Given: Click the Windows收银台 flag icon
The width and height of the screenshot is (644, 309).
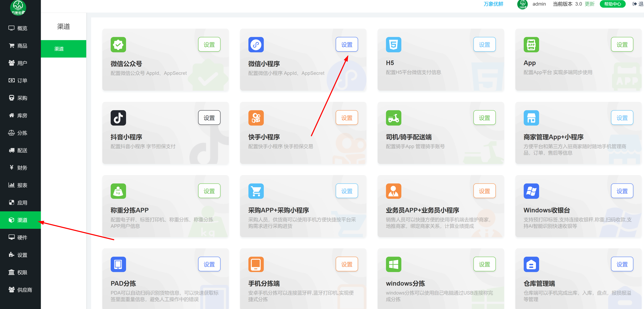Looking at the screenshot, I should coord(531,191).
